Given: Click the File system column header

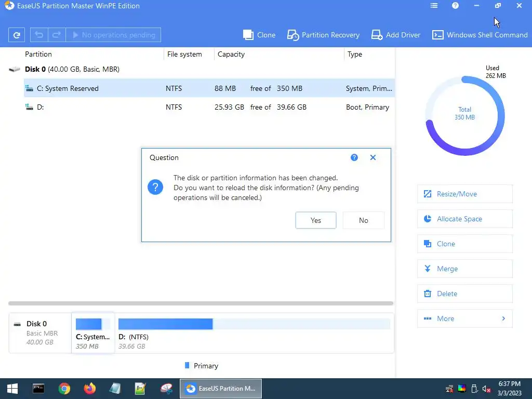Looking at the screenshot, I should point(184,54).
